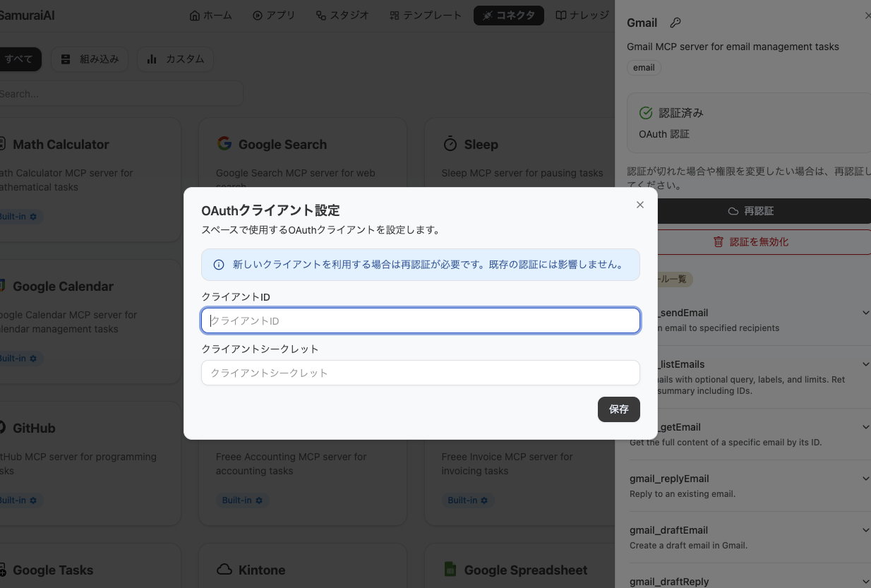Click the home icon in the ホーム tab
The image size is (871, 588).
[195, 16]
